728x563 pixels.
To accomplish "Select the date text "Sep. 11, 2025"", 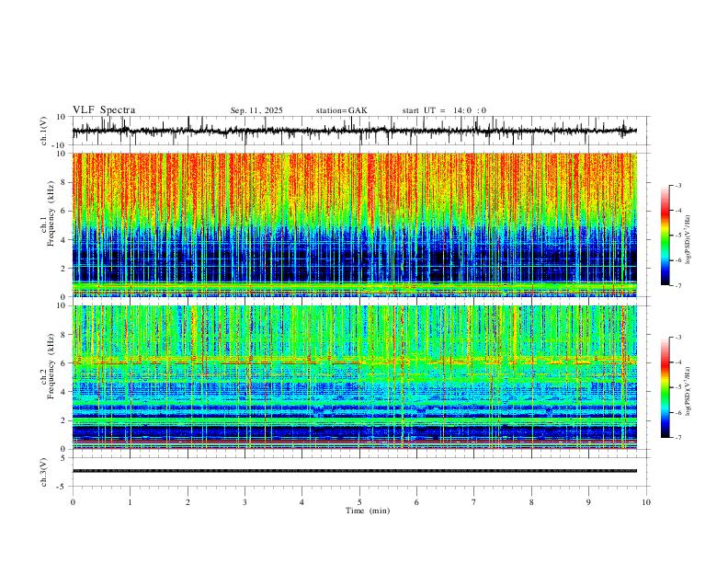I will tap(256, 110).
